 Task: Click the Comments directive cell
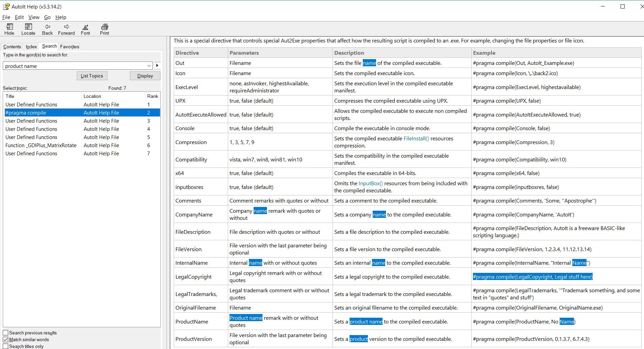pyautogui.click(x=201, y=201)
